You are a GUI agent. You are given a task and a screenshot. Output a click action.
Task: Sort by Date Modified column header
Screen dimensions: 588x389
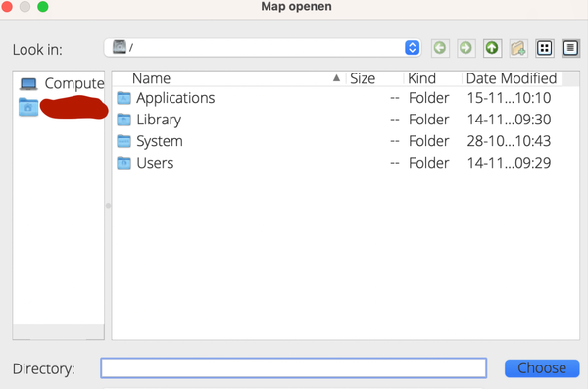[x=512, y=78]
